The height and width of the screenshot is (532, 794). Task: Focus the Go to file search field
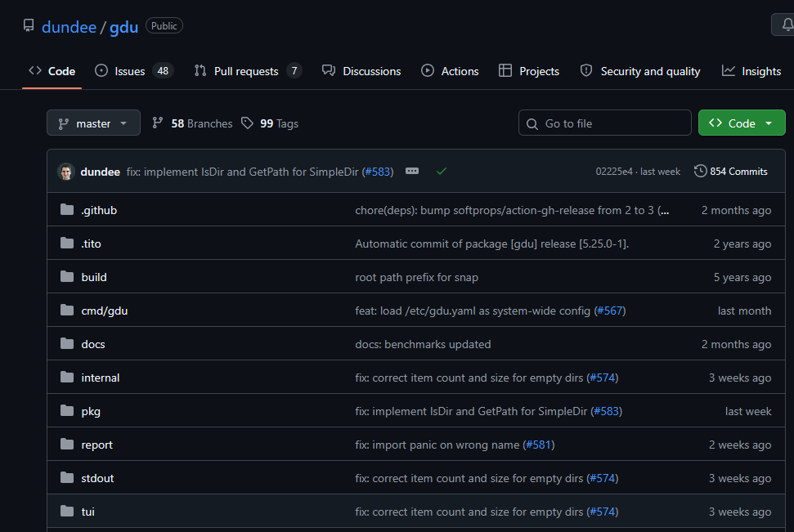click(x=604, y=123)
